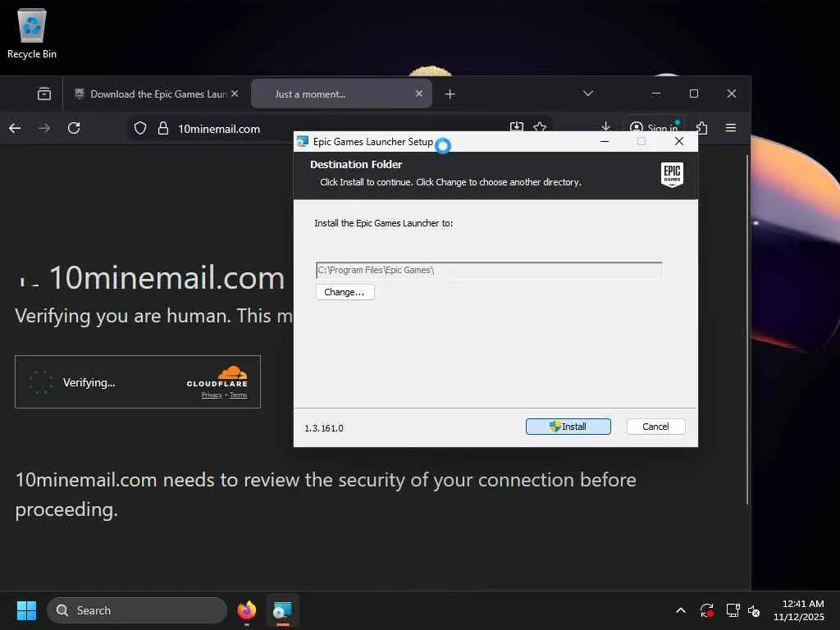Close the Just a moment... tab
Screen dimensions: 840x630
(419, 94)
